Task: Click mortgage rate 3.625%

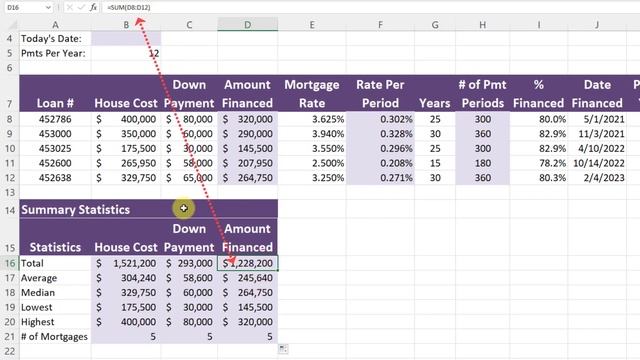Action: 312,119
